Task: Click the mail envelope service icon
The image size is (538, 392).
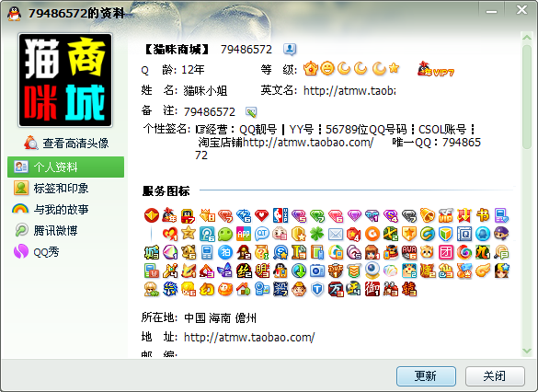Action: click(336, 234)
